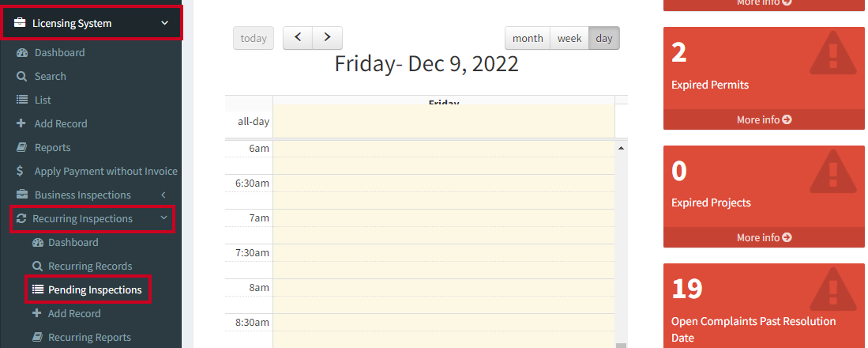The image size is (868, 348).
Task: Collapse Recurring Inspections with its chevron
Action: click(163, 218)
